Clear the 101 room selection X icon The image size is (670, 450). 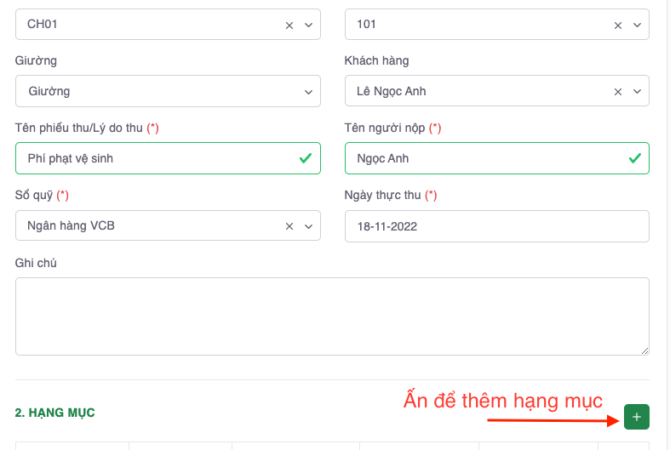[618, 25]
